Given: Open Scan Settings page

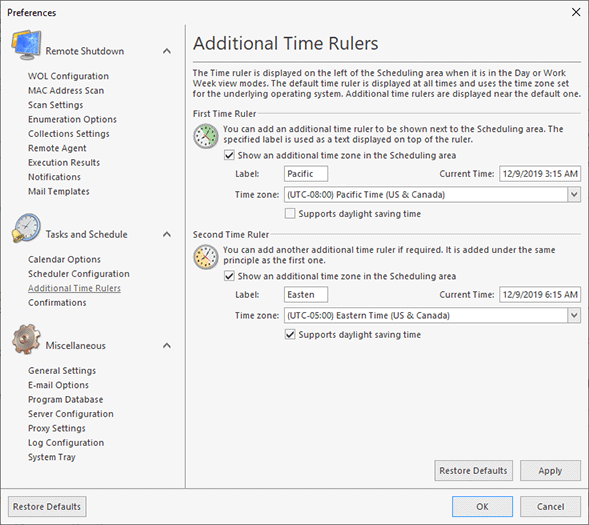Looking at the screenshot, I should pyautogui.click(x=56, y=105).
